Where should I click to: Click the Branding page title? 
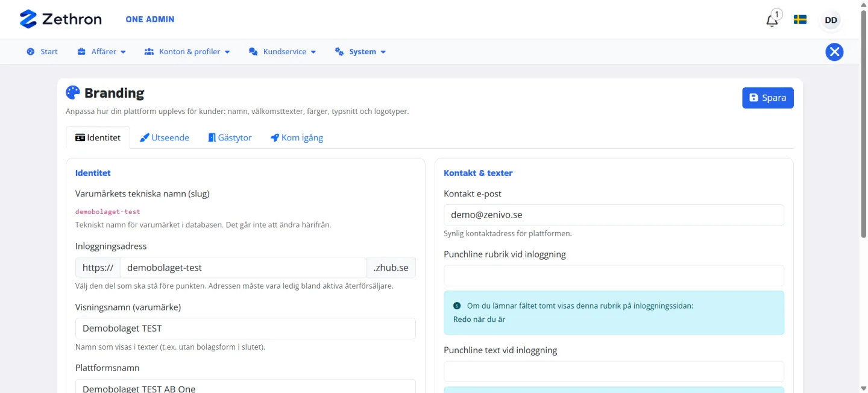tap(115, 93)
